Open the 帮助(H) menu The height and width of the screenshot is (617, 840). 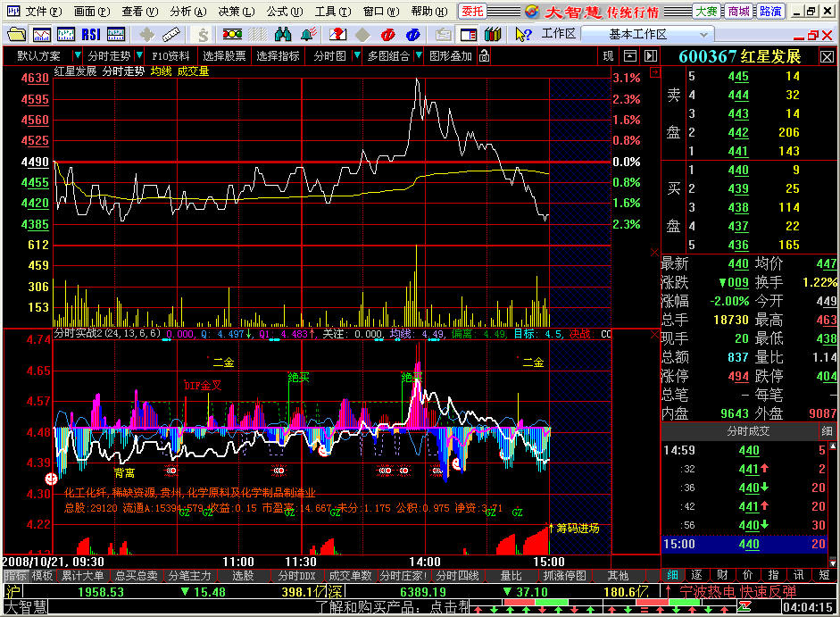429,12
